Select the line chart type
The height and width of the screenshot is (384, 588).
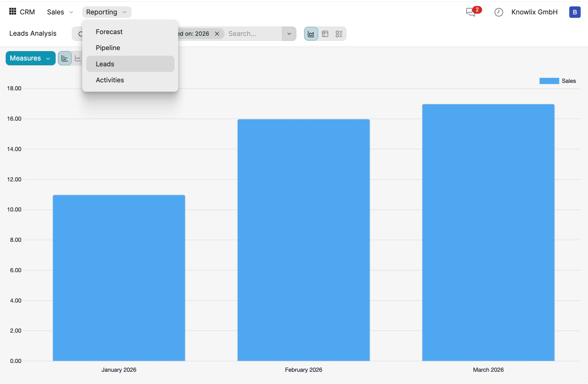coord(78,58)
